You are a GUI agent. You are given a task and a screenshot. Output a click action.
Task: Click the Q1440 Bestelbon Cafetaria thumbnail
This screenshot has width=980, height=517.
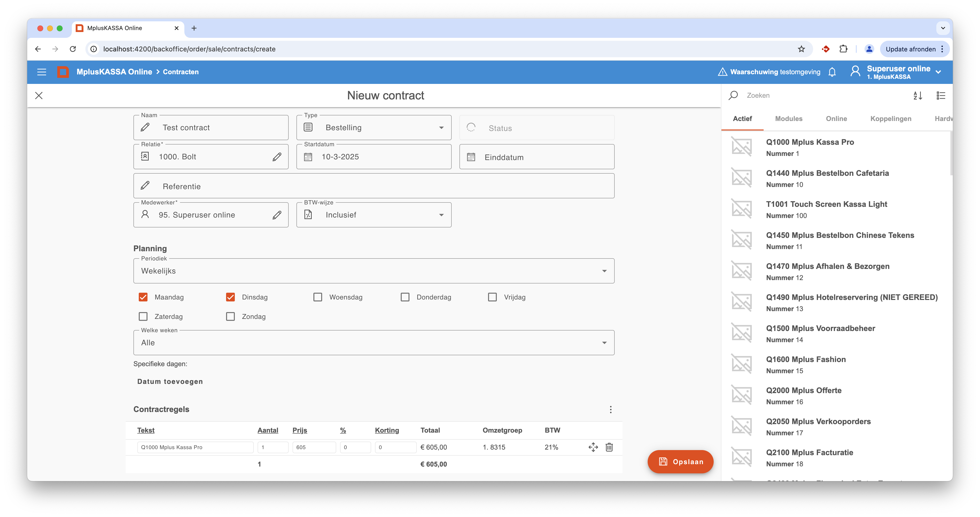(x=742, y=178)
